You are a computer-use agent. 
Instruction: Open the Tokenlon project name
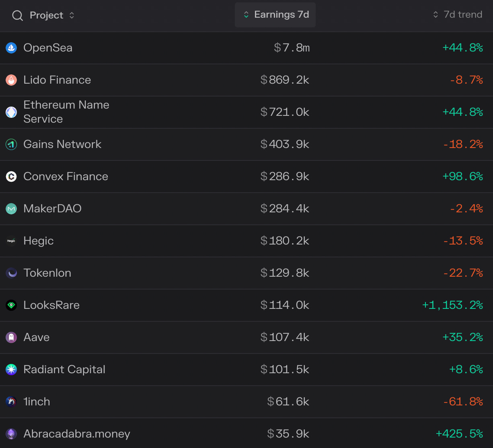pos(47,273)
